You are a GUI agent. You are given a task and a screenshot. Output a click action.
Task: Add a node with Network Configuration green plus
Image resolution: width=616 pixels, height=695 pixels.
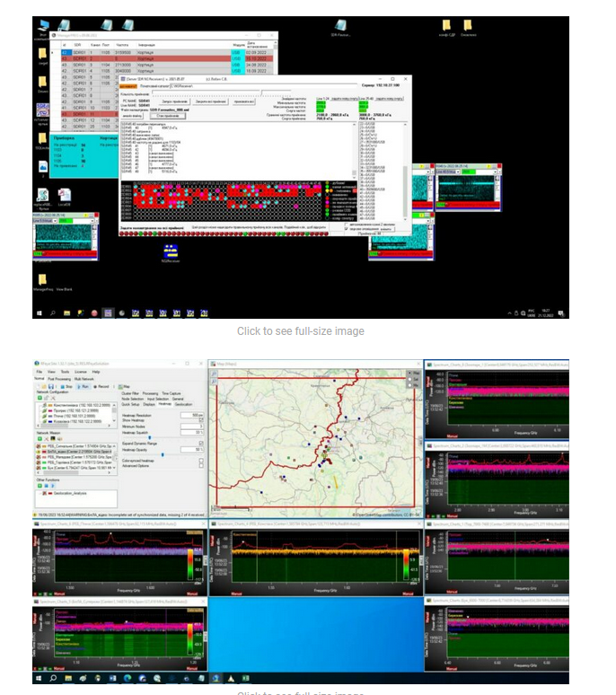[x=40, y=398]
